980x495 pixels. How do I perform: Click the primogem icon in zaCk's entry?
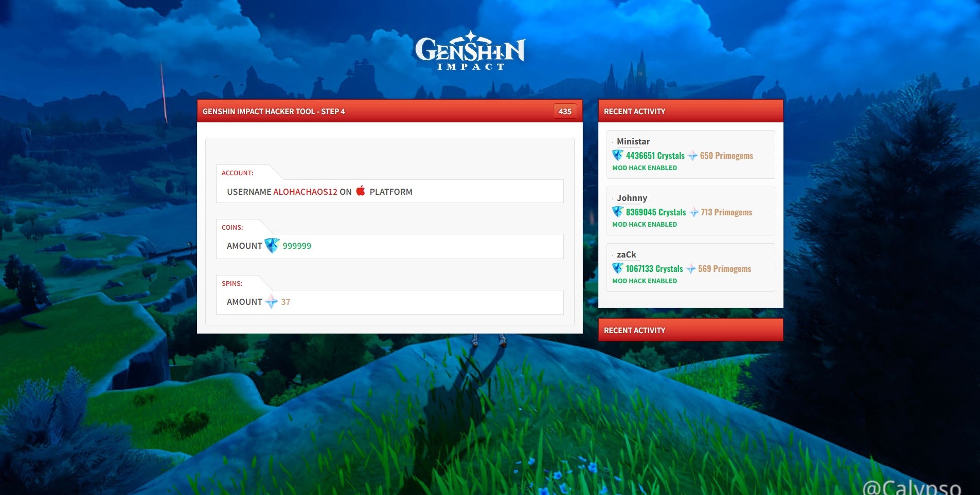(691, 269)
